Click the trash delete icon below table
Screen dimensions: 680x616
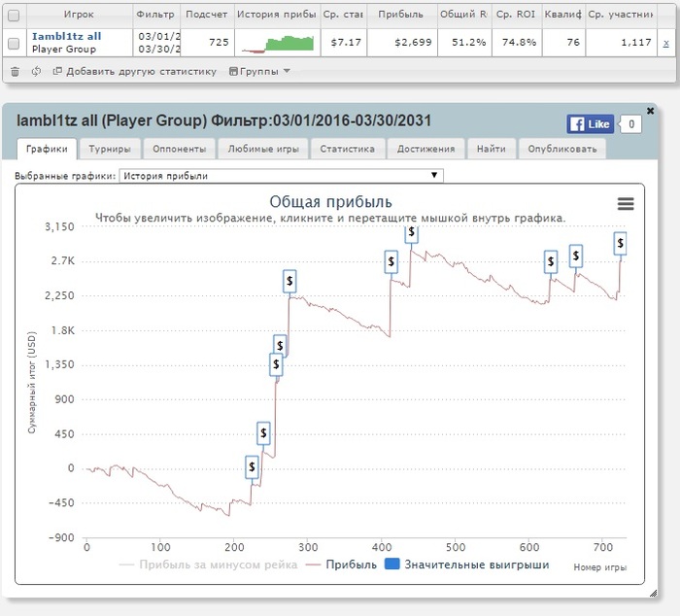pyautogui.click(x=15, y=72)
